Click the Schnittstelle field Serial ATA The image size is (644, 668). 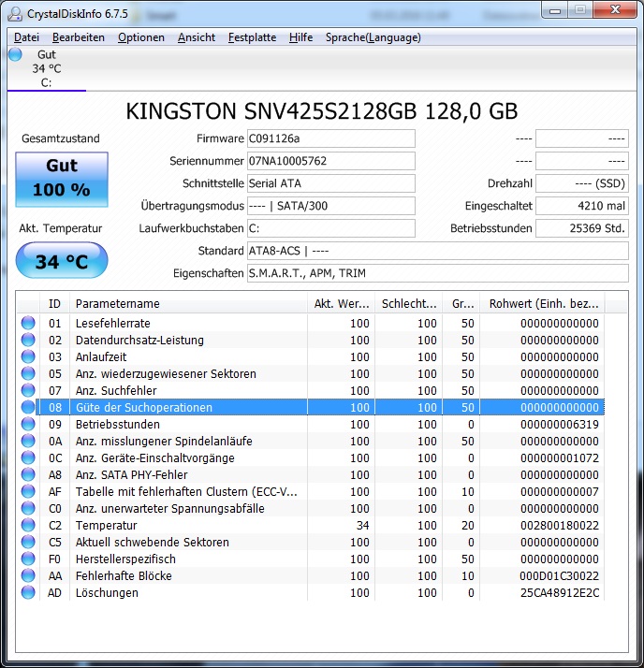(331, 183)
